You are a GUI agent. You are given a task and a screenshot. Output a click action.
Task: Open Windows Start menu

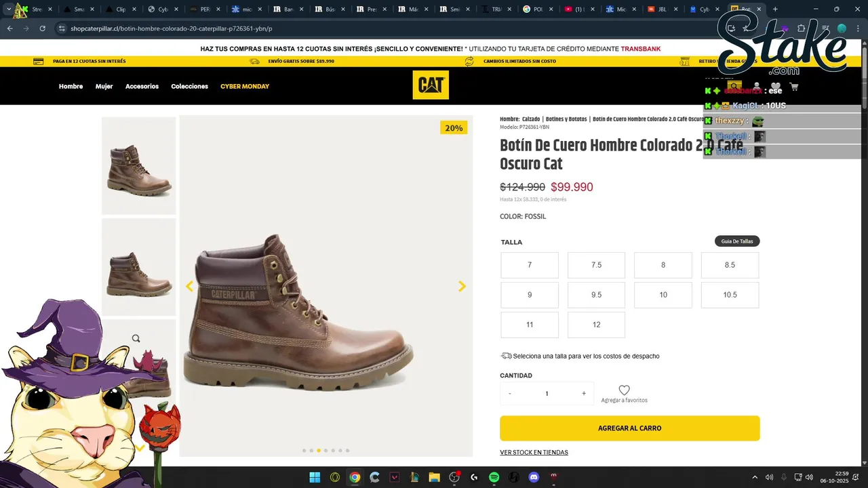pyautogui.click(x=315, y=477)
